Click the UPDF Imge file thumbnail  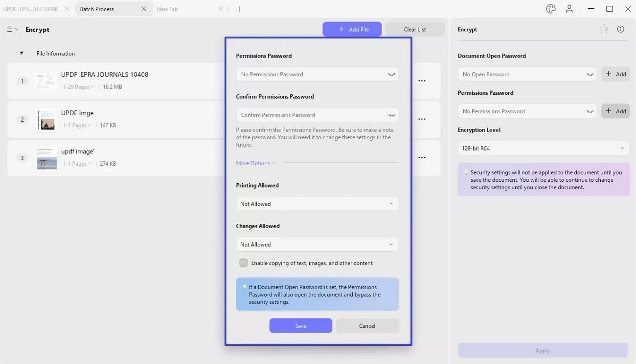pos(47,120)
